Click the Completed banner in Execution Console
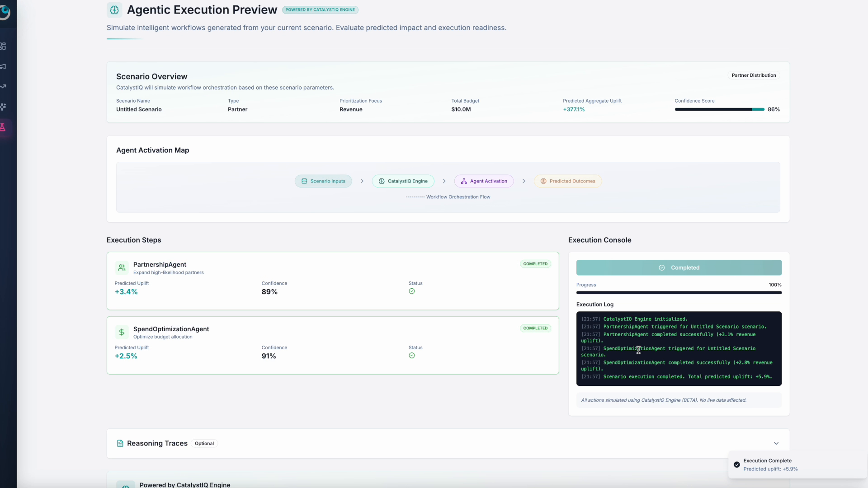Viewport: 868px width, 488px height. point(679,267)
